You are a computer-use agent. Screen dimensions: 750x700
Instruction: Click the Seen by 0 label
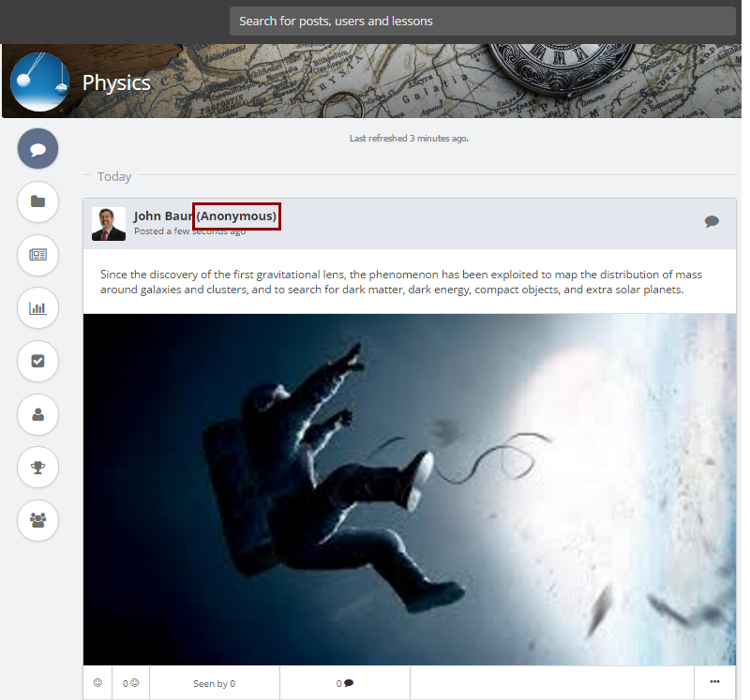(215, 684)
